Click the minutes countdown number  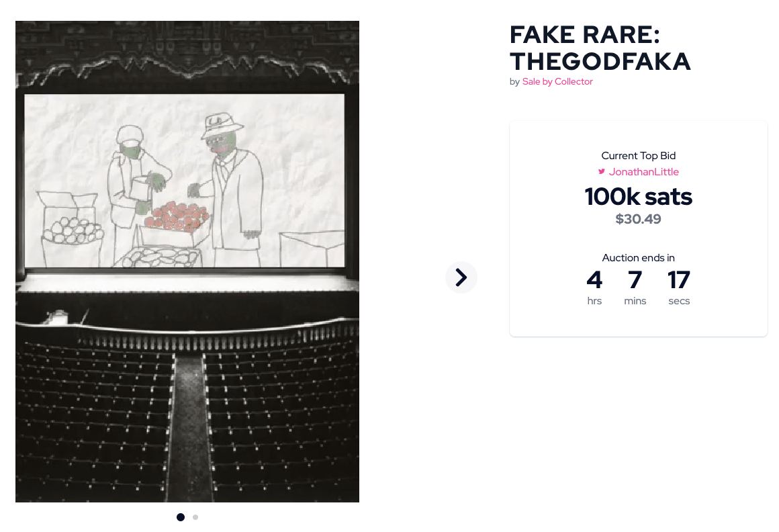point(635,280)
